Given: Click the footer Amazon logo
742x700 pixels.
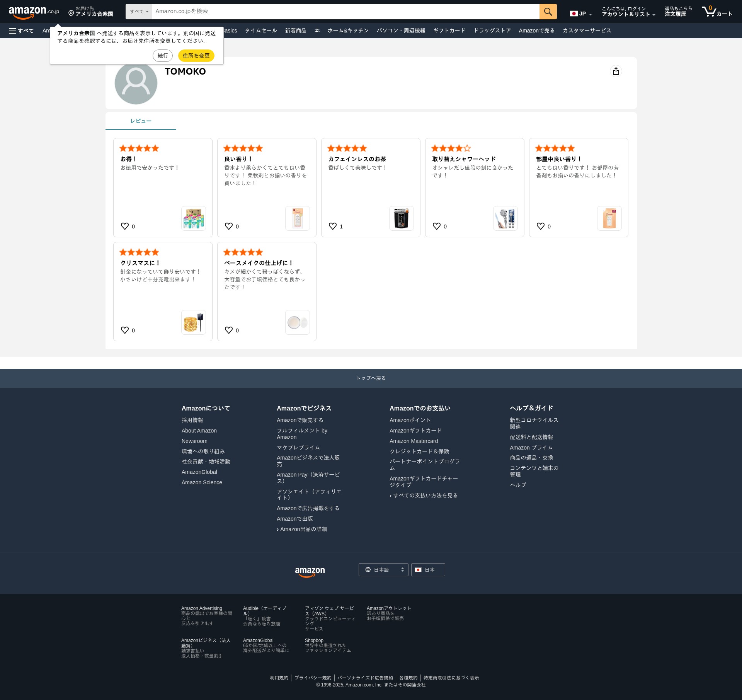Looking at the screenshot, I should [x=310, y=572].
